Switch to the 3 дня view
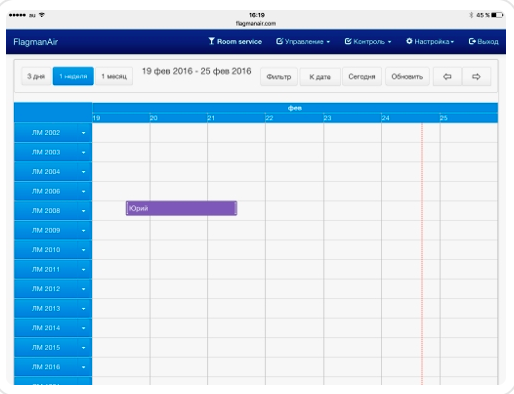This screenshot has height=394, width=514. pos(36,76)
